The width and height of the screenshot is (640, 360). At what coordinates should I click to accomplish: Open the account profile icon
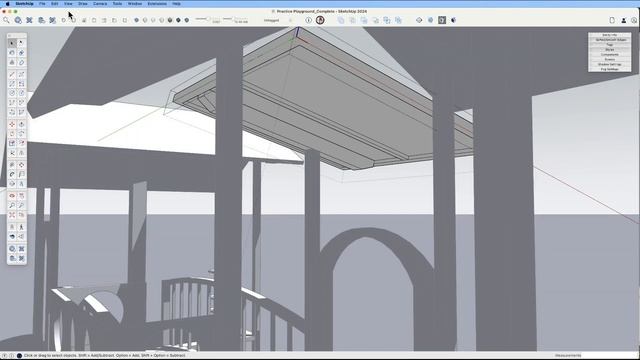[x=624, y=20]
